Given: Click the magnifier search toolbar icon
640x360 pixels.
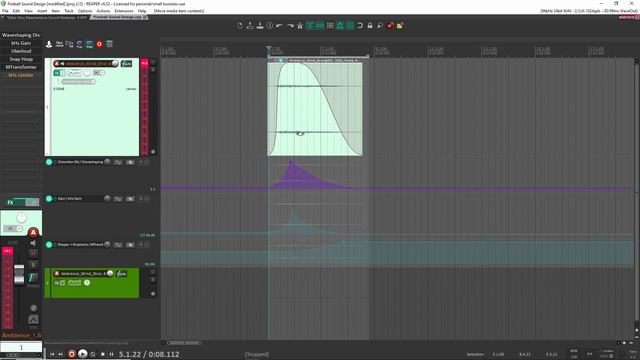Looking at the screenshot, I should [x=380, y=25].
